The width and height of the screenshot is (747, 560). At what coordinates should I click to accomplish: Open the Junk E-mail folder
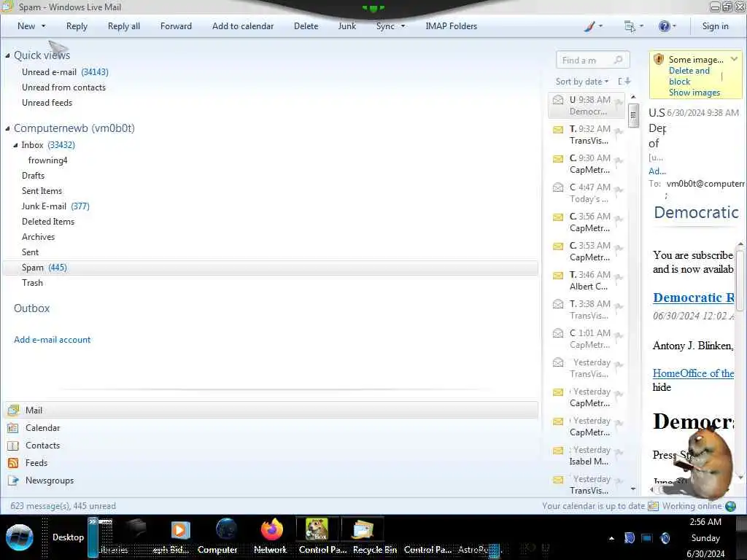click(x=55, y=206)
